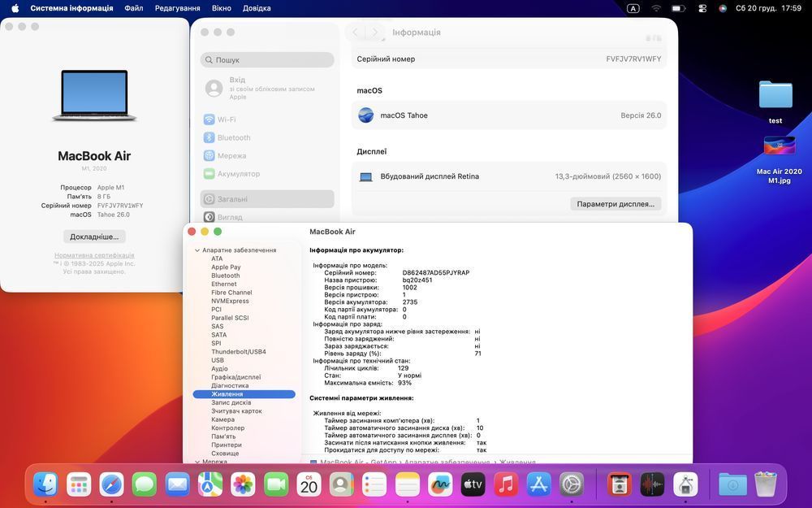The height and width of the screenshot is (508, 812).
Task: Click the Параметри дисплея… button
Action: pos(615,204)
